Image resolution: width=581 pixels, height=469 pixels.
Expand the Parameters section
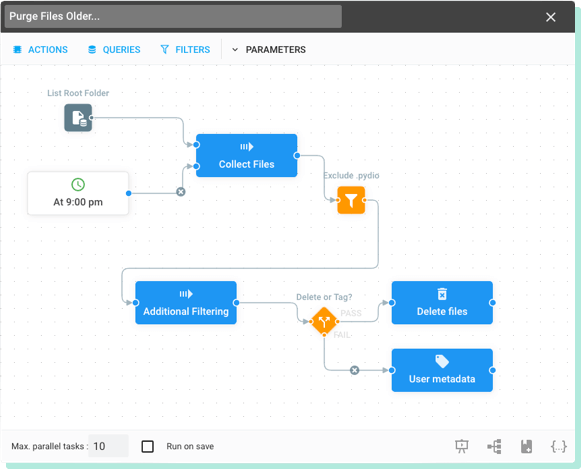click(x=269, y=50)
